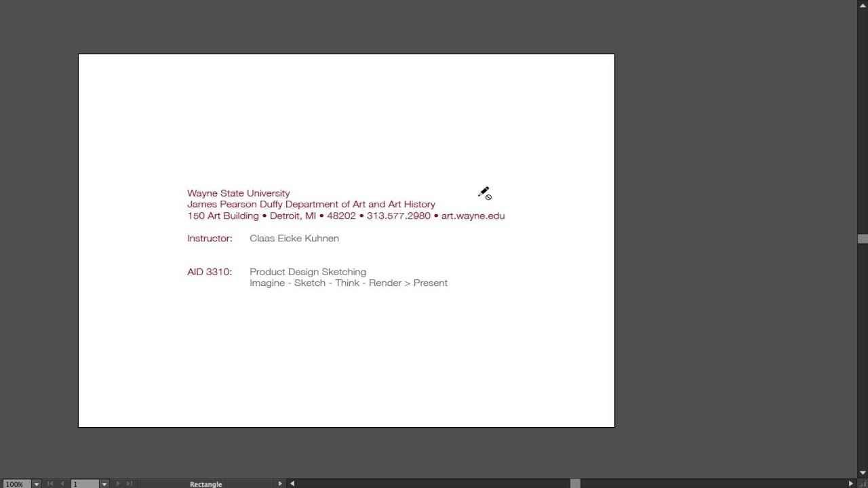Click the vertical scrollbar thumb
The width and height of the screenshot is (868, 488).
[863, 239]
